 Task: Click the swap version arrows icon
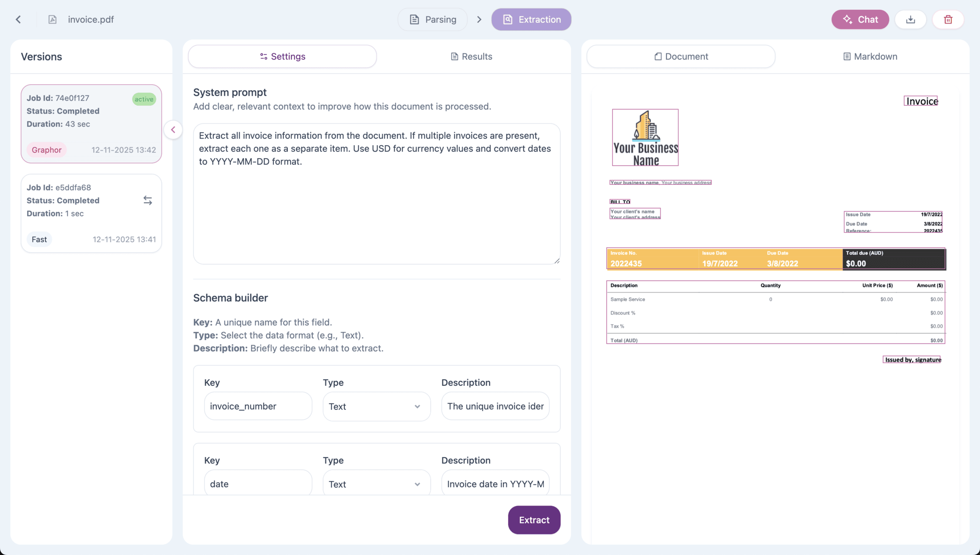[x=147, y=200]
